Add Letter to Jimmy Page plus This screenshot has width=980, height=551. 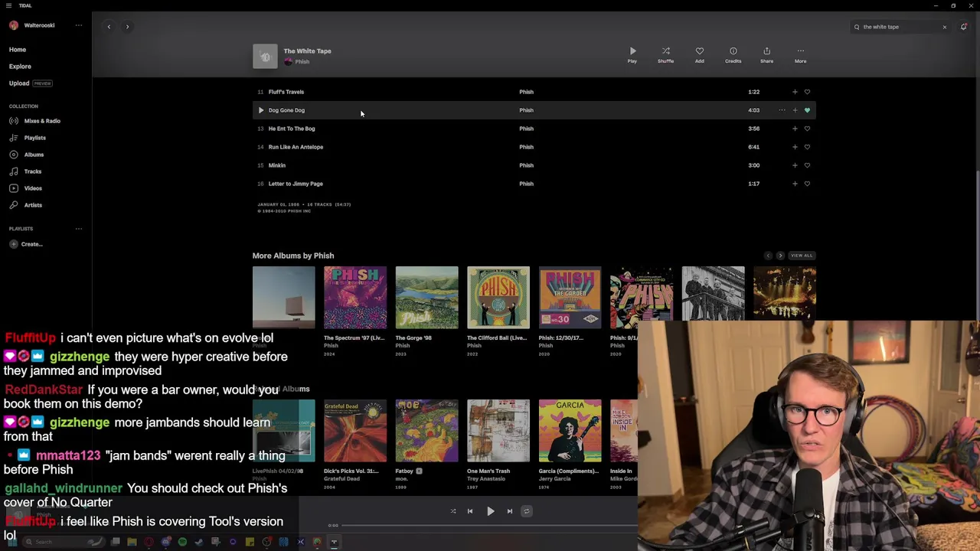click(795, 184)
